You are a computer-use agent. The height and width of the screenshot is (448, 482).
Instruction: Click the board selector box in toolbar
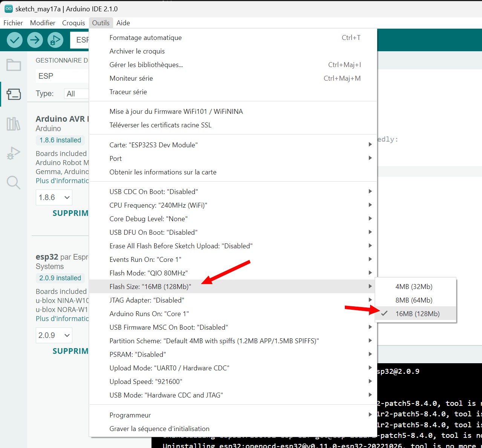pos(80,40)
